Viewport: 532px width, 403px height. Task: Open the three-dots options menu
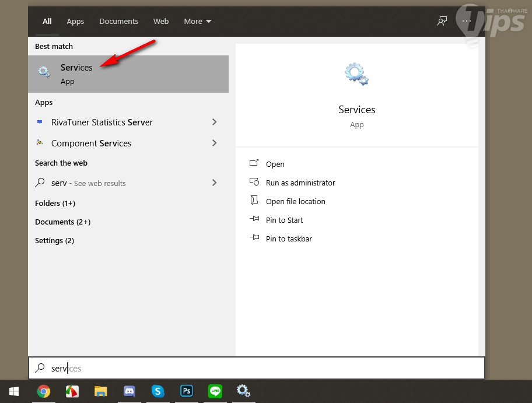pyautogui.click(x=467, y=21)
